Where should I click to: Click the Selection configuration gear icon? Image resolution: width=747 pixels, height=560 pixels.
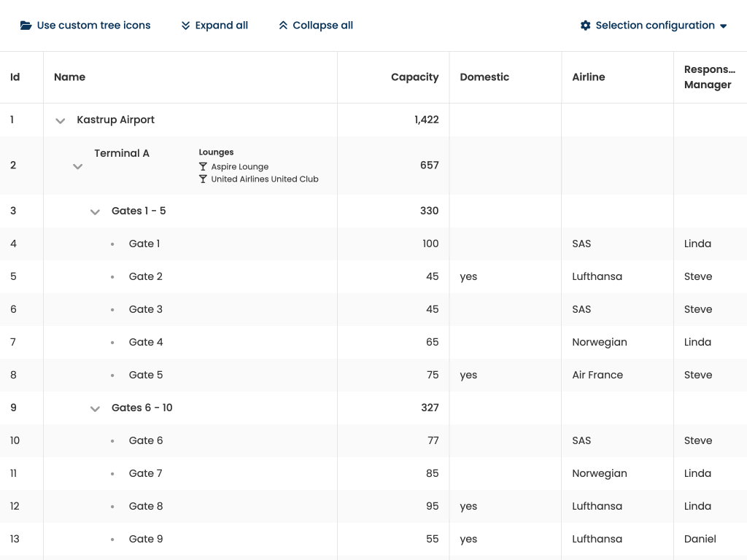585,26
